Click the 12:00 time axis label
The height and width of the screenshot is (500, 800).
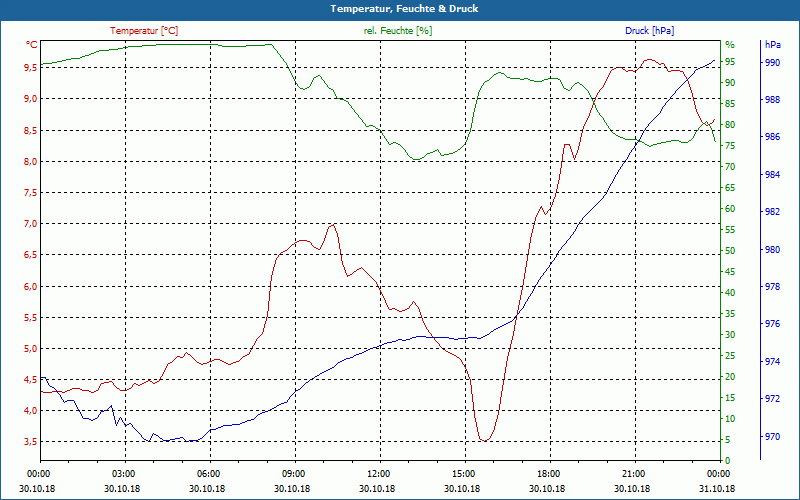[378, 474]
